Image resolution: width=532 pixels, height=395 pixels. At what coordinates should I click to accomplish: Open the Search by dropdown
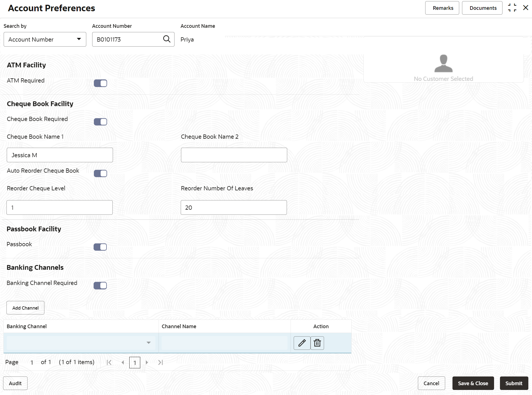[x=45, y=39]
